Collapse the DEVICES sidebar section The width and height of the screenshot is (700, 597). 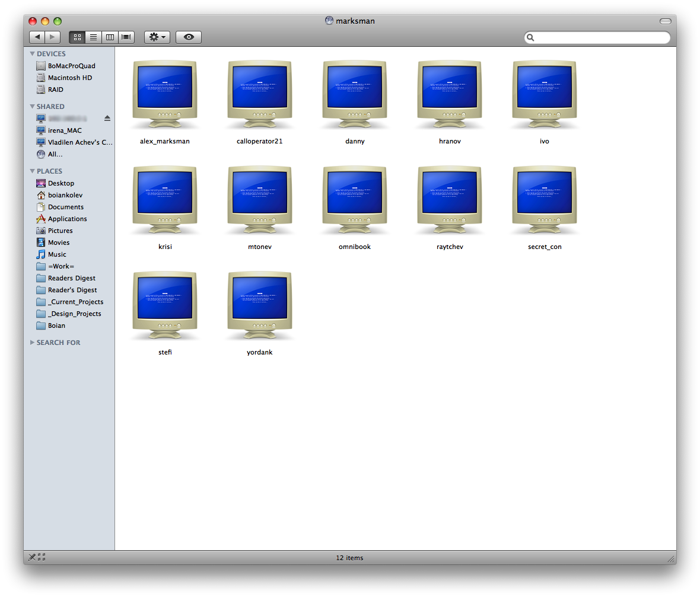32,54
